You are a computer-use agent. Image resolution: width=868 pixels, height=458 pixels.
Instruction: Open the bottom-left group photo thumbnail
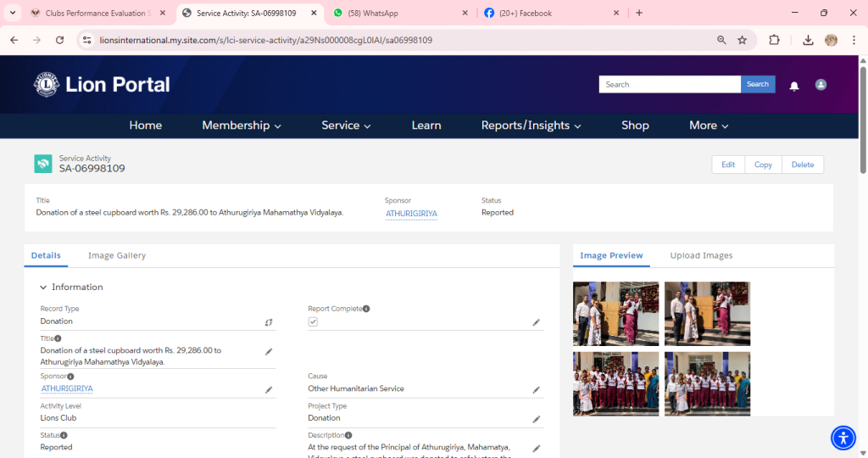(x=615, y=384)
